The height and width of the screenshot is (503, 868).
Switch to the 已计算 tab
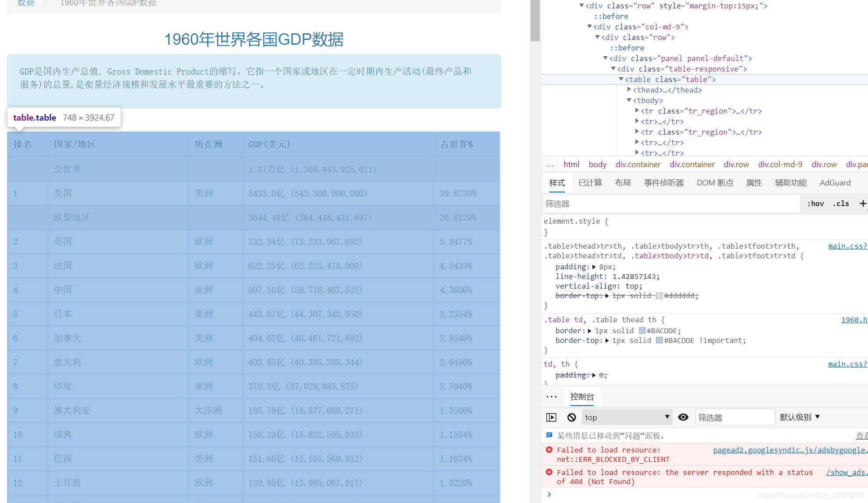click(x=590, y=183)
